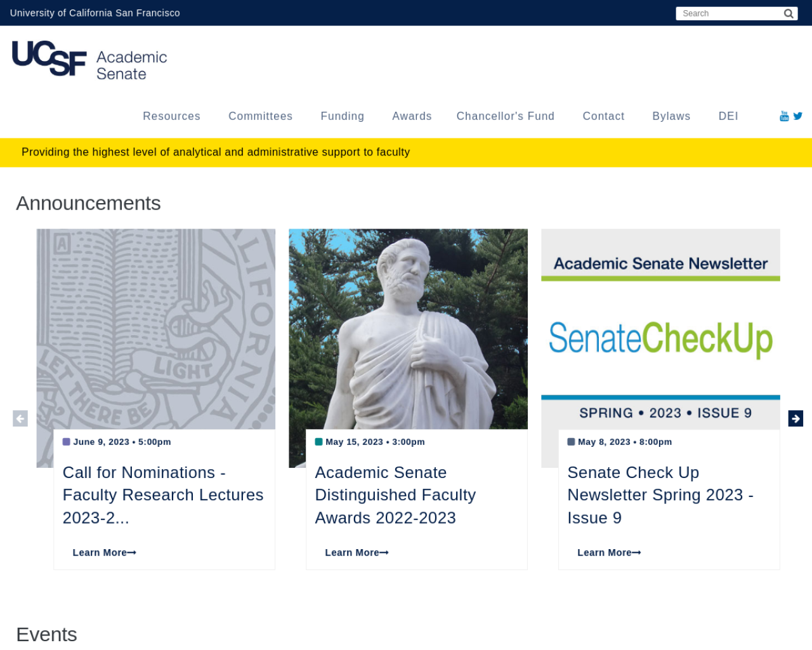
Task: Click the yellow banner tagline text
Action: click(x=216, y=152)
